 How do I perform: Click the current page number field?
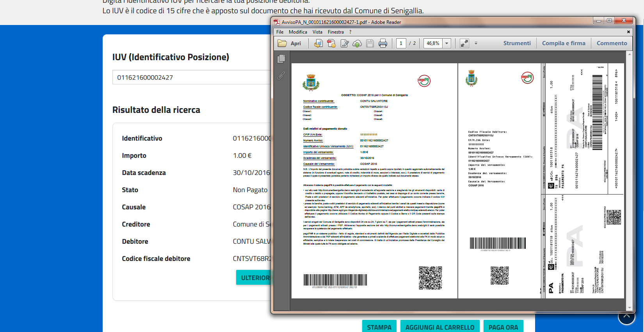point(401,43)
